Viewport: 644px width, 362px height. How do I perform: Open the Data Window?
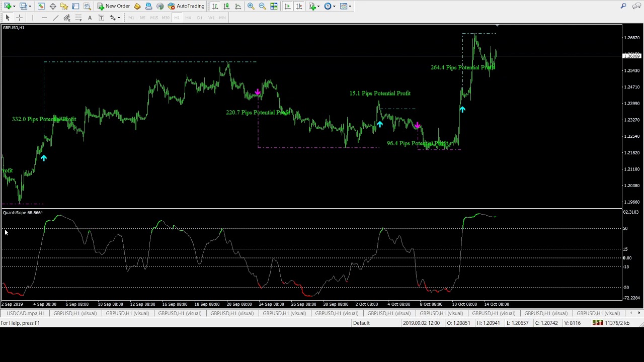pyautogui.click(x=53, y=6)
